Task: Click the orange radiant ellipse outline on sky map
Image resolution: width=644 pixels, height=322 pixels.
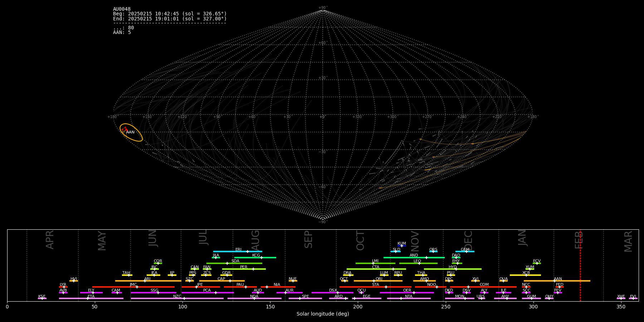Action: click(x=131, y=133)
